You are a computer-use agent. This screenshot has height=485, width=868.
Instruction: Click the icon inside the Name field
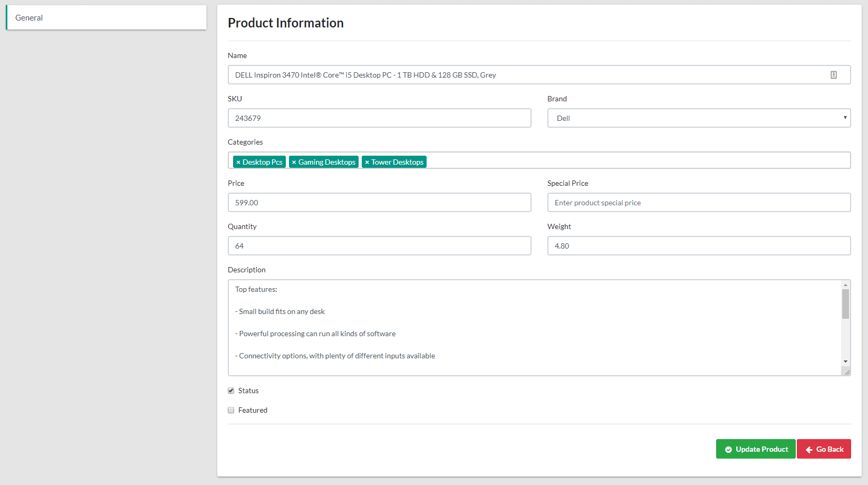834,75
